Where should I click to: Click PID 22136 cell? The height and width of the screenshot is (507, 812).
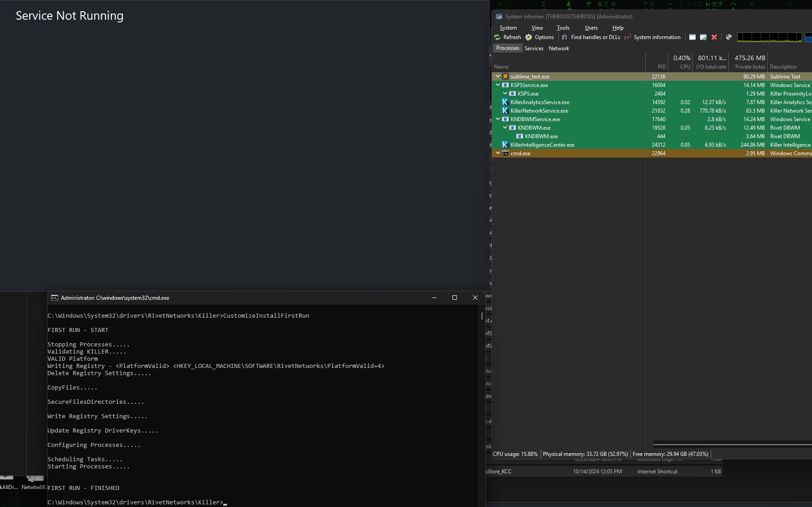tap(658, 77)
